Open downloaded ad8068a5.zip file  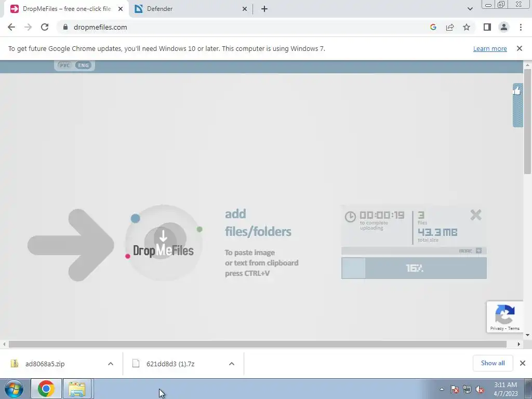coord(45,364)
